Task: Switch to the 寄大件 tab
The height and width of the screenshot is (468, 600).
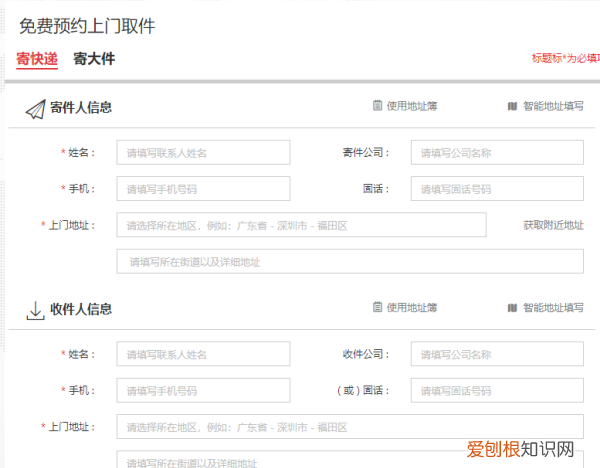Action: tap(94, 59)
